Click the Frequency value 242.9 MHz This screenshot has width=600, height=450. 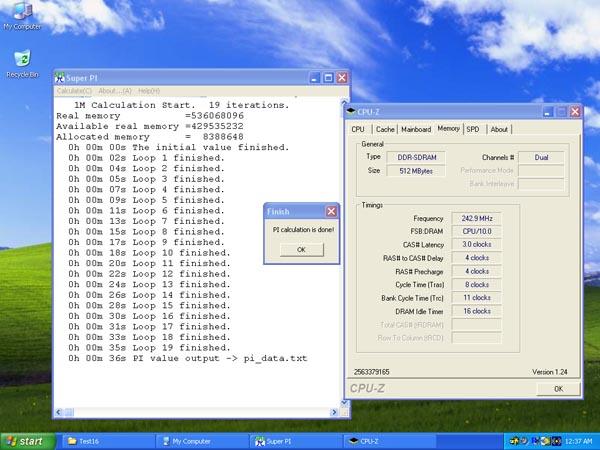[x=477, y=218]
